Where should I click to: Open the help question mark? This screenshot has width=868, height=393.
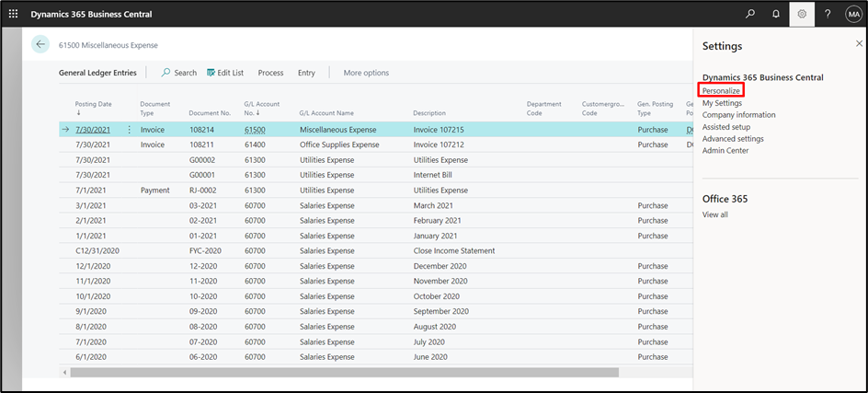[828, 14]
